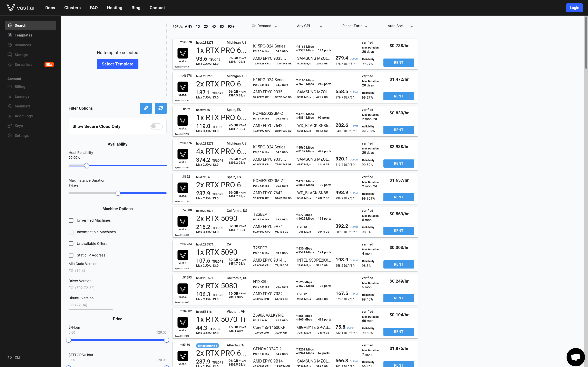The width and height of the screenshot is (588, 367).
Task: Open the Serverless sidebar item
Action: click(23, 65)
